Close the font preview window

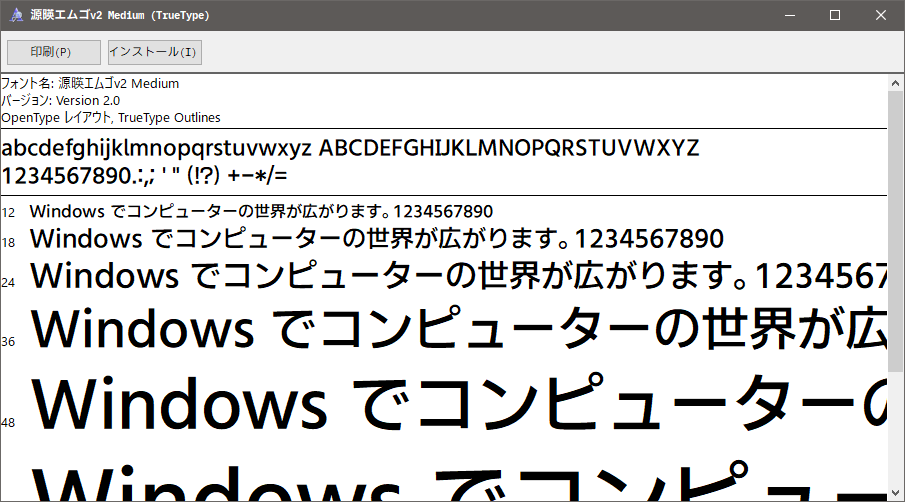click(881, 15)
